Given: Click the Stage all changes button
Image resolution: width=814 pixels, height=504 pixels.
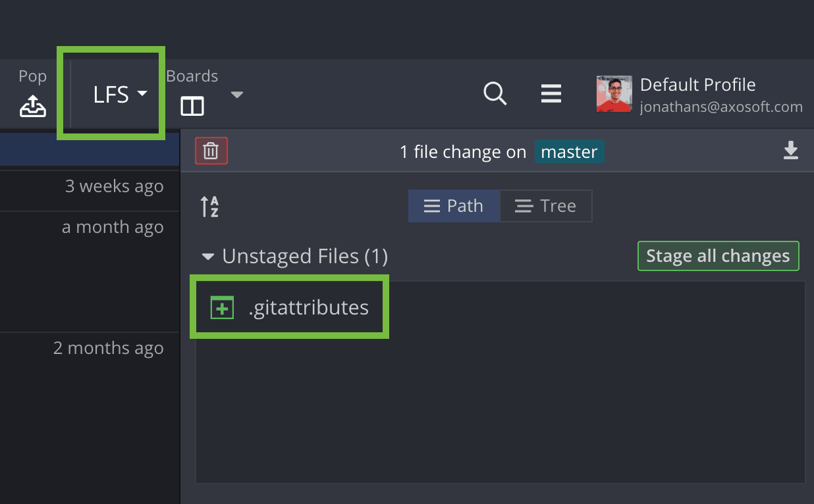Looking at the screenshot, I should tap(718, 256).
